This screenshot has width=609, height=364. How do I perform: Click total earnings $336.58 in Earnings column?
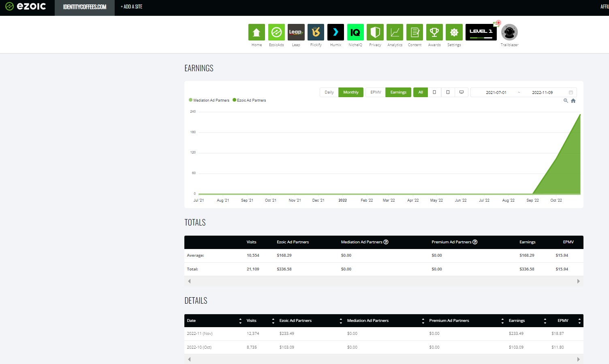(527, 269)
